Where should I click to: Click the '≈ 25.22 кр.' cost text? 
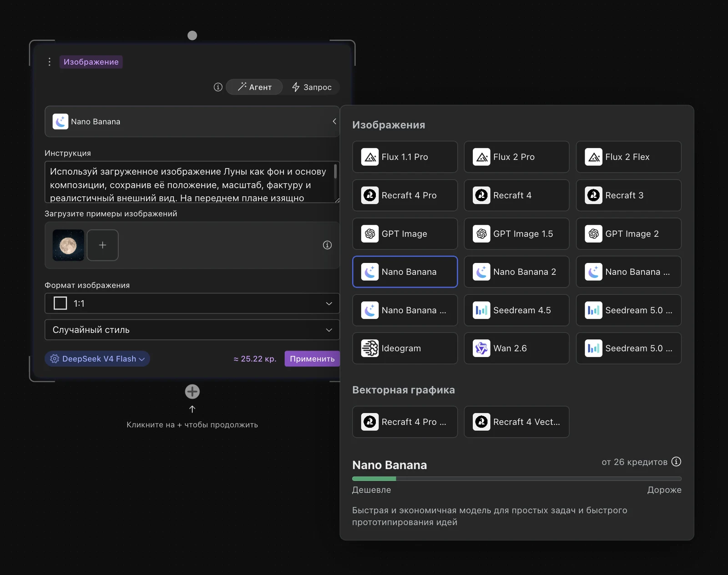[x=255, y=359]
